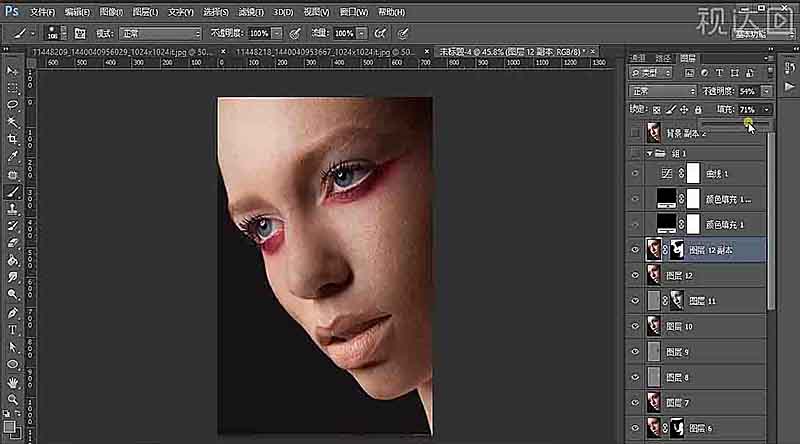
Task: Select the Zoom tool
Action: tap(12, 400)
